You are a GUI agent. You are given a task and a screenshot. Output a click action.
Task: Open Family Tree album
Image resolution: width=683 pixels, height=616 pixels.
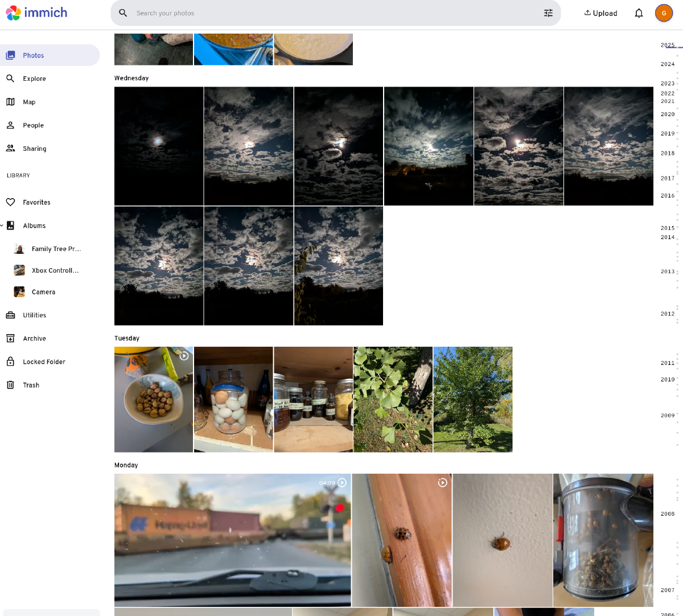[x=56, y=249]
